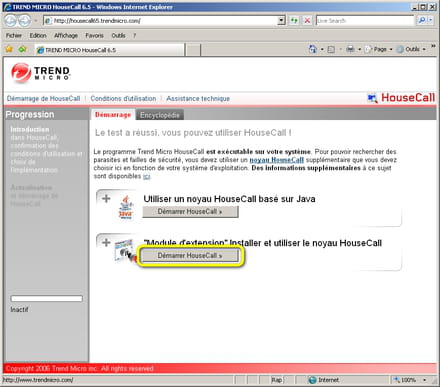Open the Outils toolbar dropdown
Image resolution: width=440 pixels, height=387 pixels.
[411, 49]
